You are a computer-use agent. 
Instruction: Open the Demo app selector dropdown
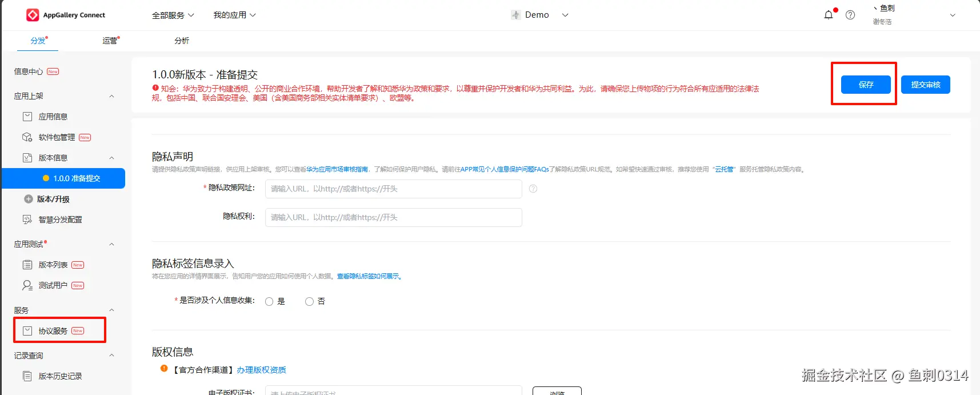click(x=565, y=15)
